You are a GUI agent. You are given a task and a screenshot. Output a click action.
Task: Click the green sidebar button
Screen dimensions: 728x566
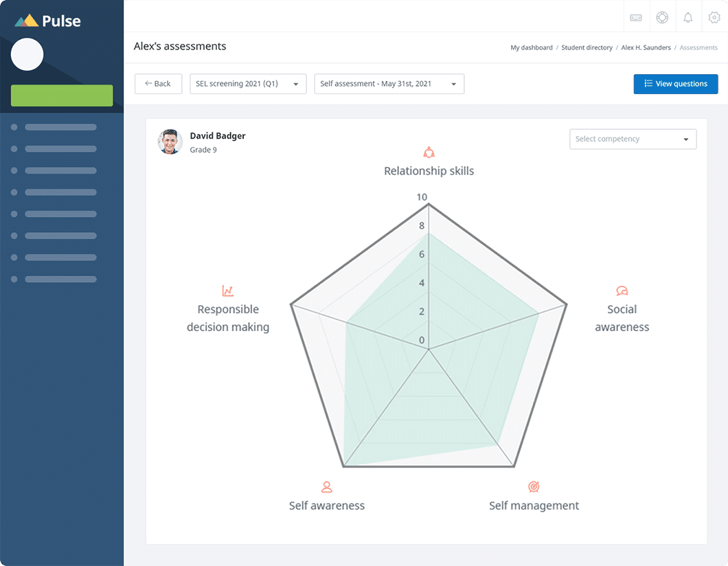(62, 95)
